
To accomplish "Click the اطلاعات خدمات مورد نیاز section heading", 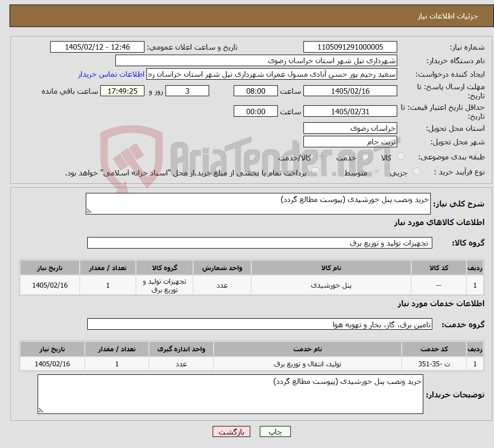I will (x=441, y=304).
